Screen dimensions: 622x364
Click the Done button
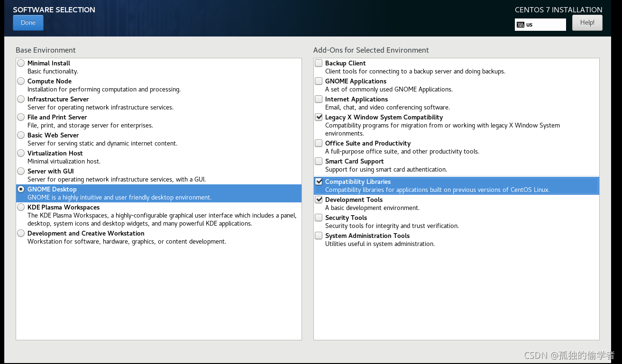point(28,23)
